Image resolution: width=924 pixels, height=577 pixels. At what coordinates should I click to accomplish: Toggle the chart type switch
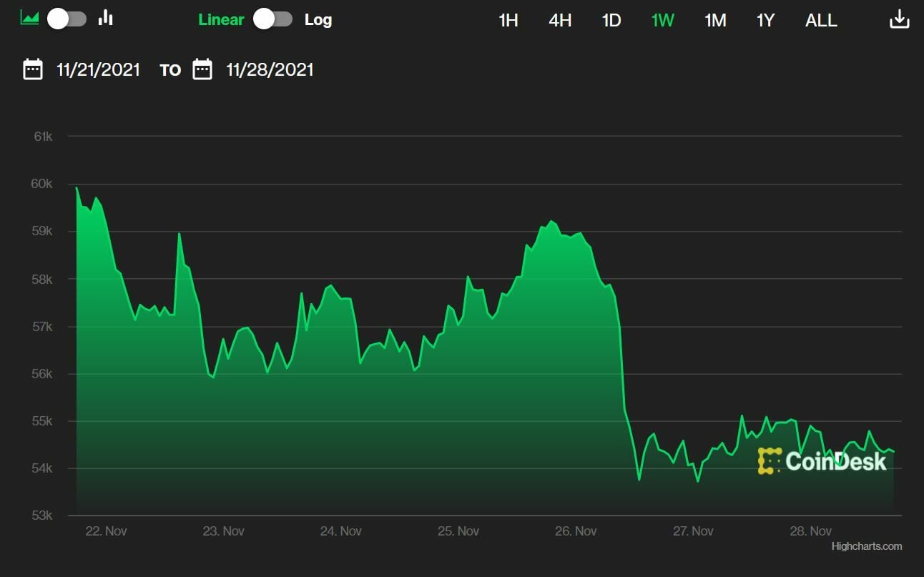pyautogui.click(x=67, y=19)
